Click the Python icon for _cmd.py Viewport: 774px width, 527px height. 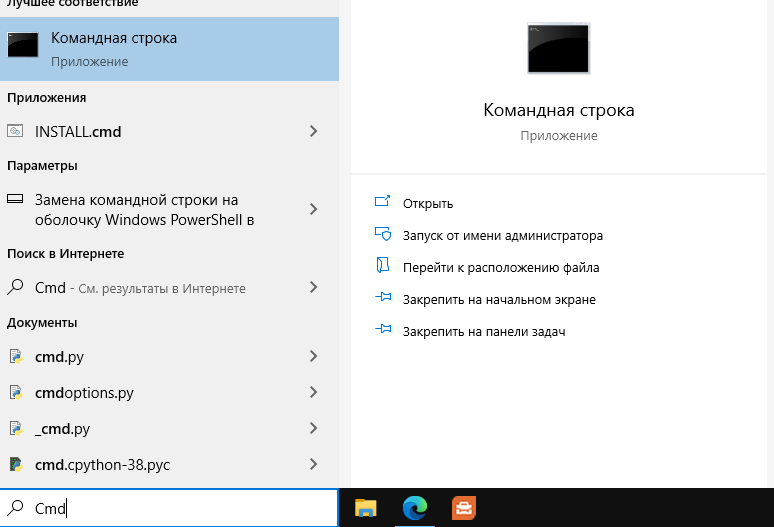coord(16,428)
